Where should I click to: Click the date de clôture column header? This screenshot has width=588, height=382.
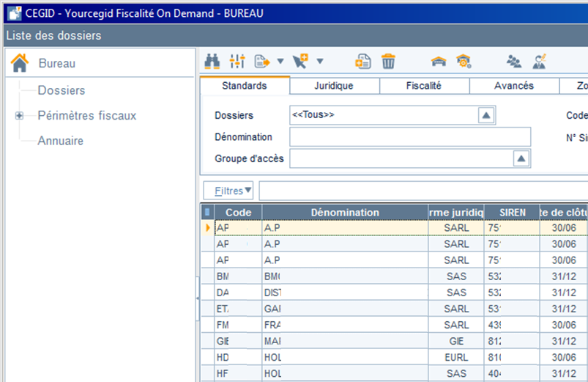coord(564,213)
